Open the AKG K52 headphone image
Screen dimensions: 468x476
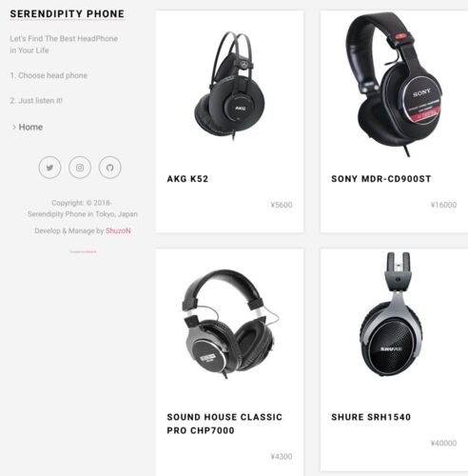coord(229,86)
